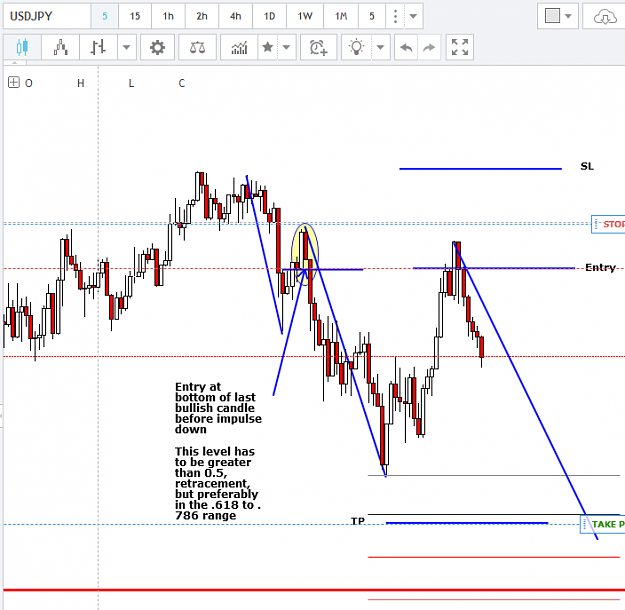Toggle fullscreen mode
The image size is (625, 610).
click(460, 47)
